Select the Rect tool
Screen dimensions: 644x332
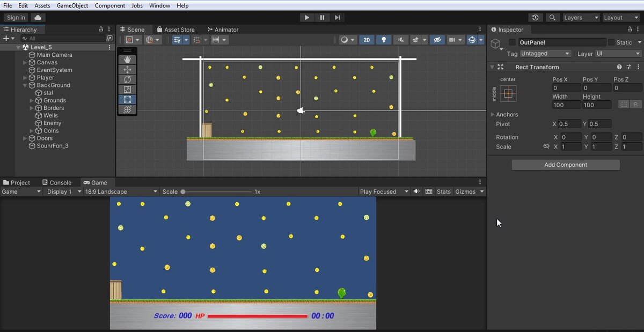point(127,99)
